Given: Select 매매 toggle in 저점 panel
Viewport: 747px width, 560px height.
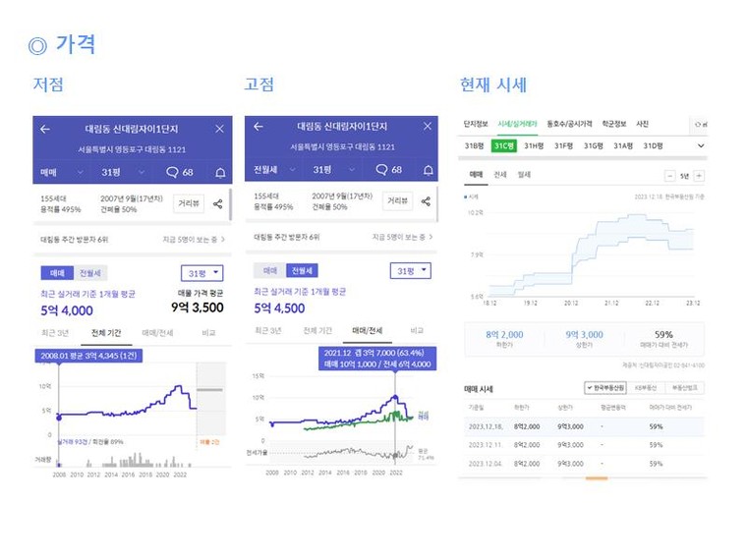Looking at the screenshot, I should click(57, 273).
